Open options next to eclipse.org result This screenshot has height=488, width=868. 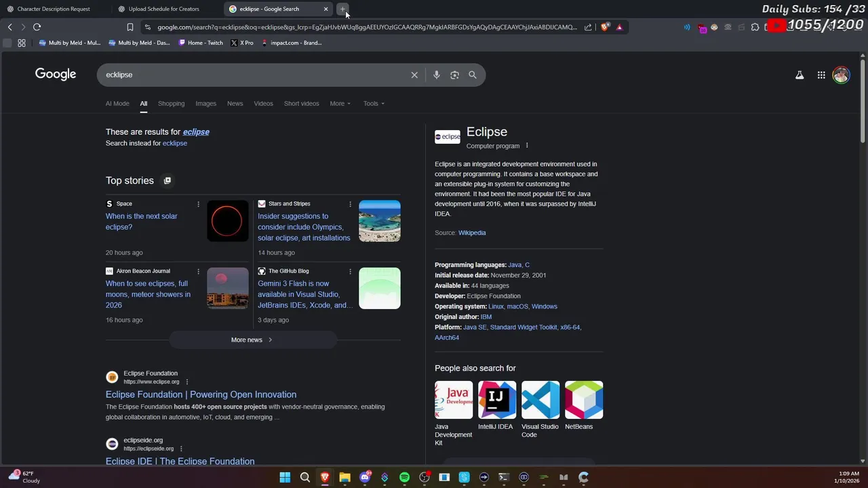point(187,382)
